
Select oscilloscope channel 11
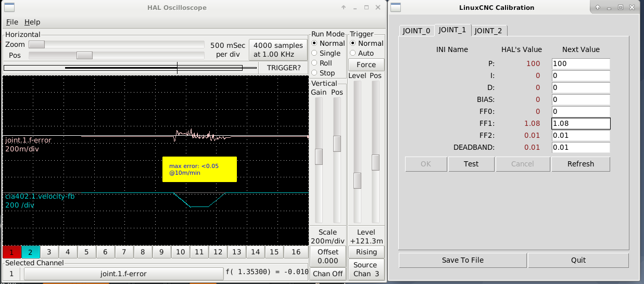point(199,252)
